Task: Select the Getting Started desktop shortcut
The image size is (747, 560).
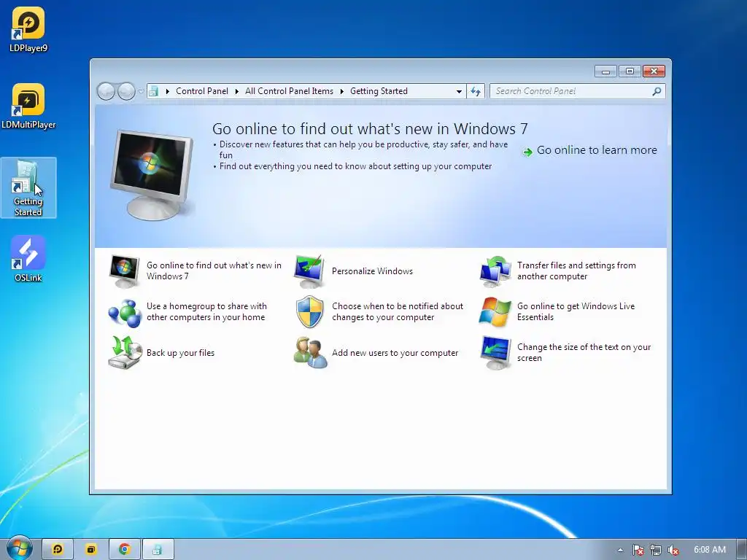Action: pyautogui.click(x=28, y=188)
